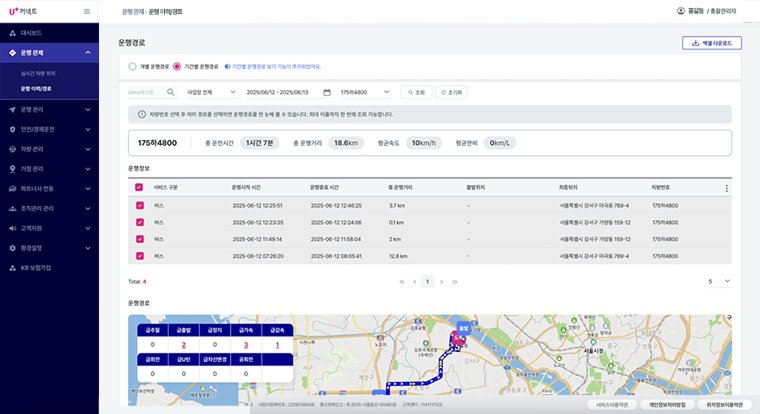Click the blue 출발 start marker on map
760x414 pixels.
click(464, 328)
